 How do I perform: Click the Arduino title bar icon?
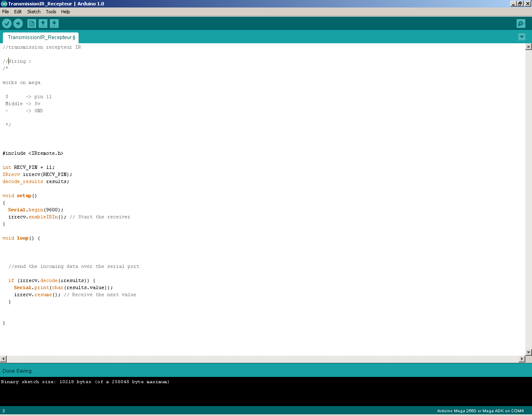[4, 4]
